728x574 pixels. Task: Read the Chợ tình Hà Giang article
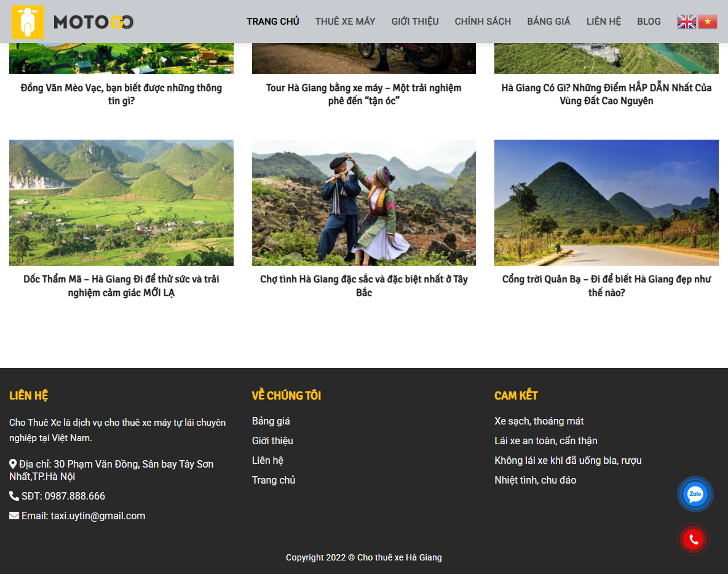(363, 285)
